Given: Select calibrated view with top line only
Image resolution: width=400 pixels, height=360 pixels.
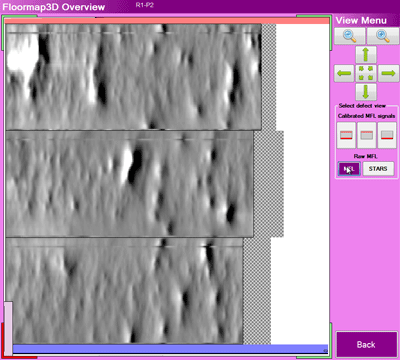Looking at the screenshot, I should pyautogui.click(x=366, y=135).
